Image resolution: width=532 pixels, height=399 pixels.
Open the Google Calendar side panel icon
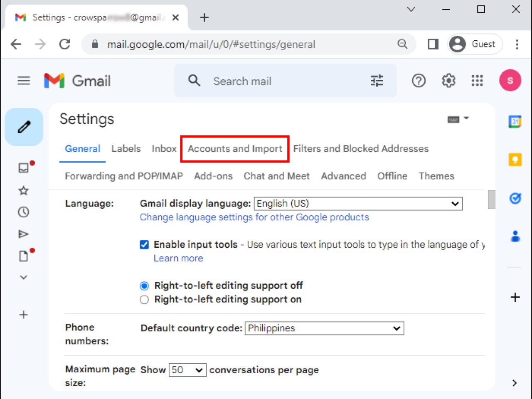[515, 121]
